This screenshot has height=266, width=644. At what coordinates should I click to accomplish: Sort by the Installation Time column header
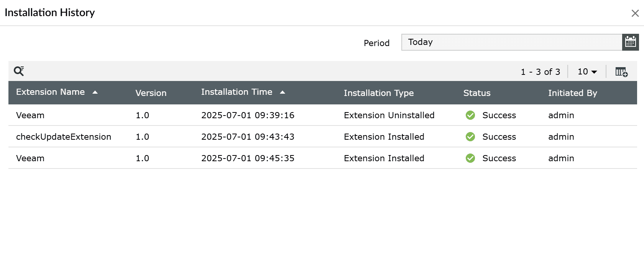(237, 92)
